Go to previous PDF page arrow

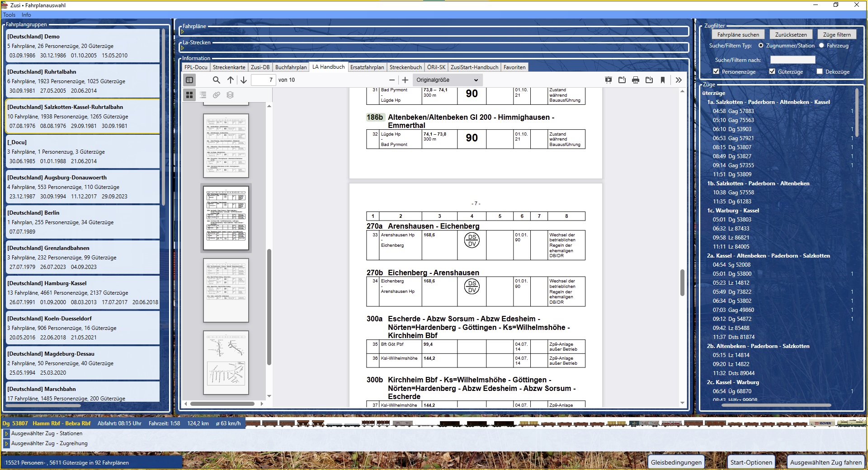point(231,80)
